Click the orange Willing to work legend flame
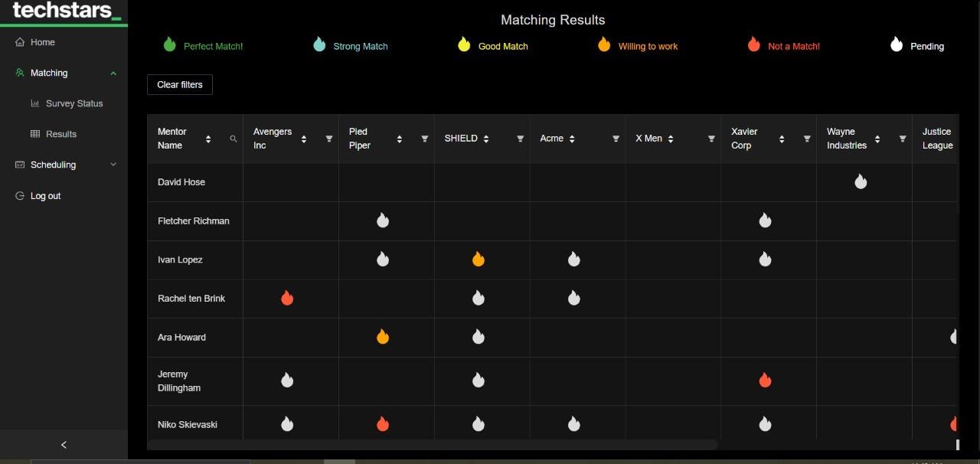The height and width of the screenshot is (464, 980). coord(604,44)
